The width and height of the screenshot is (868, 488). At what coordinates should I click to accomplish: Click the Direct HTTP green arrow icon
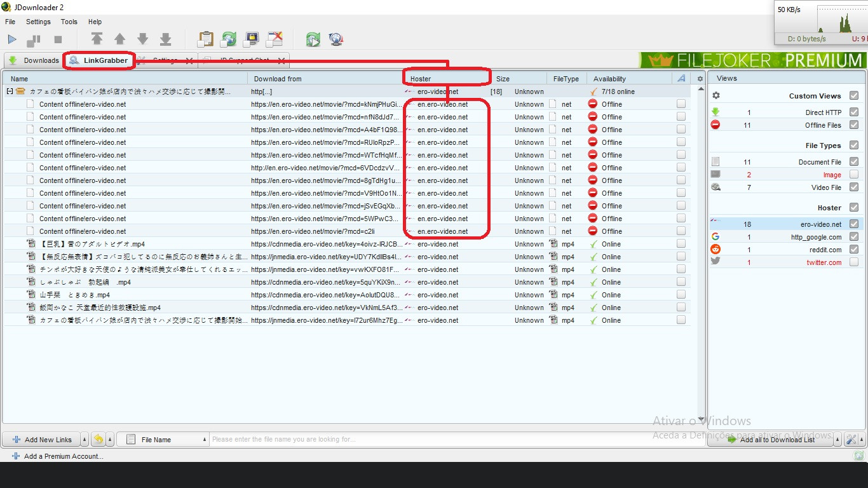click(x=715, y=112)
